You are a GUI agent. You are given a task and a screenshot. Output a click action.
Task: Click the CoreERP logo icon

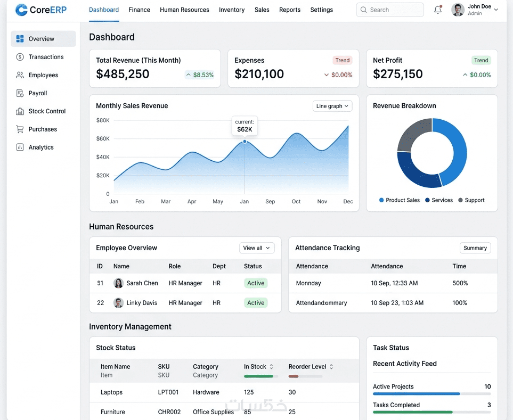click(x=22, y=10)
